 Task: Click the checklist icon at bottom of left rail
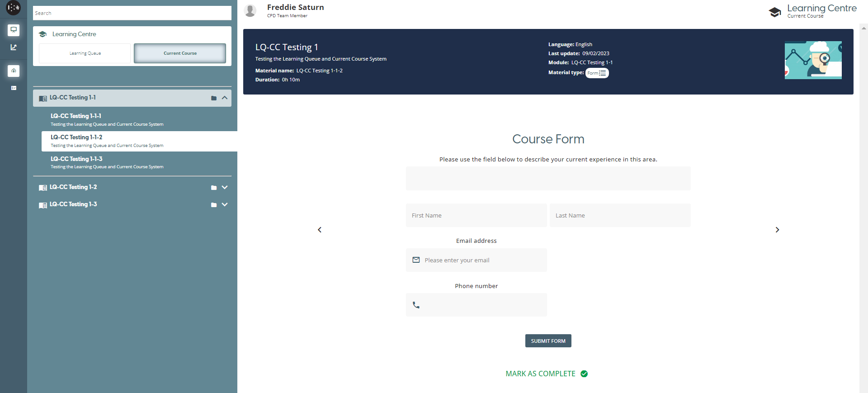[14, 88]
